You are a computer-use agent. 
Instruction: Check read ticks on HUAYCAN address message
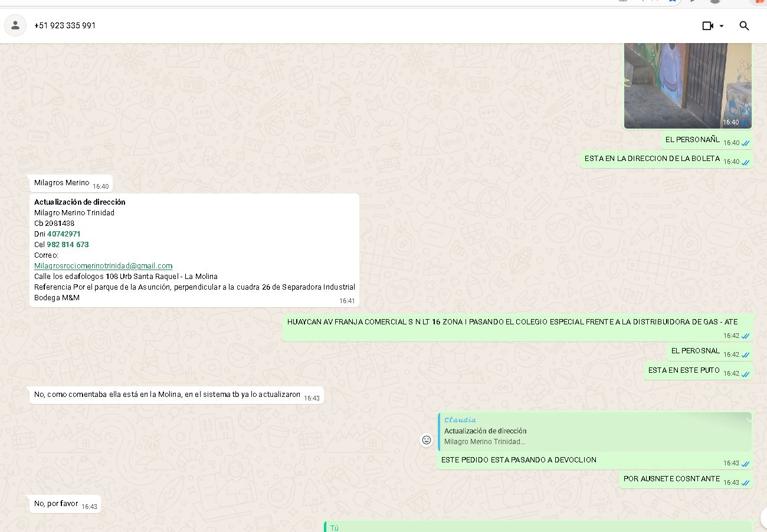pyautogui.click(x=745, y=336)
